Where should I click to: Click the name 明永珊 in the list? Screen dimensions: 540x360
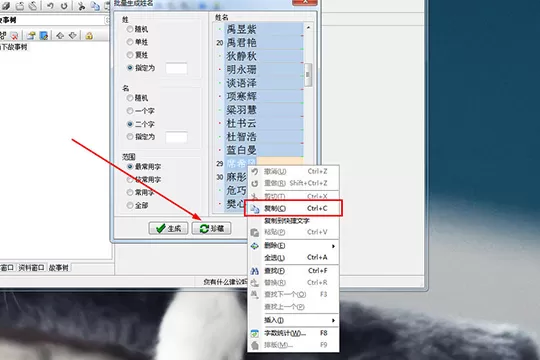click(241, 70)
